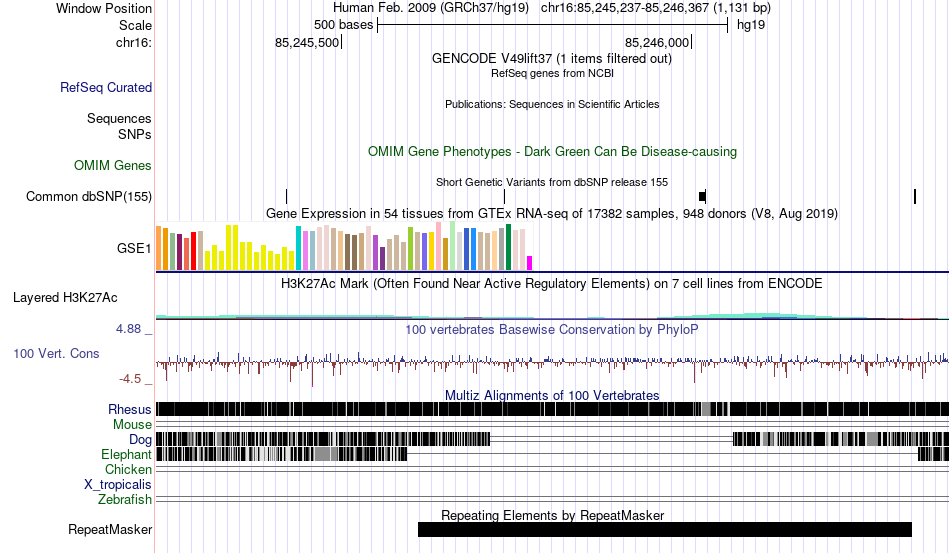Click the left Elephant alignment block
Screen dimensions: 950x553
coord(282,454)
